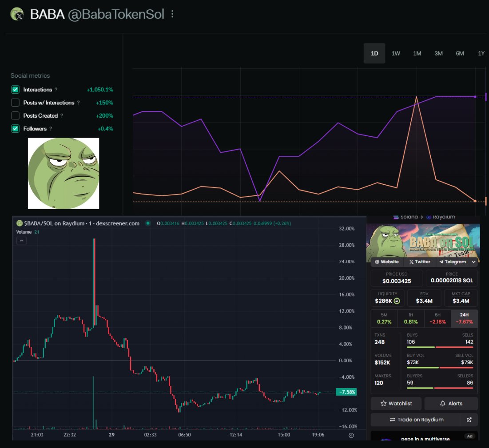Image resolution: width=489 pixels, height=448 pixels.
Task: Select the 1Y time range tab
Action: click(481, 53)
